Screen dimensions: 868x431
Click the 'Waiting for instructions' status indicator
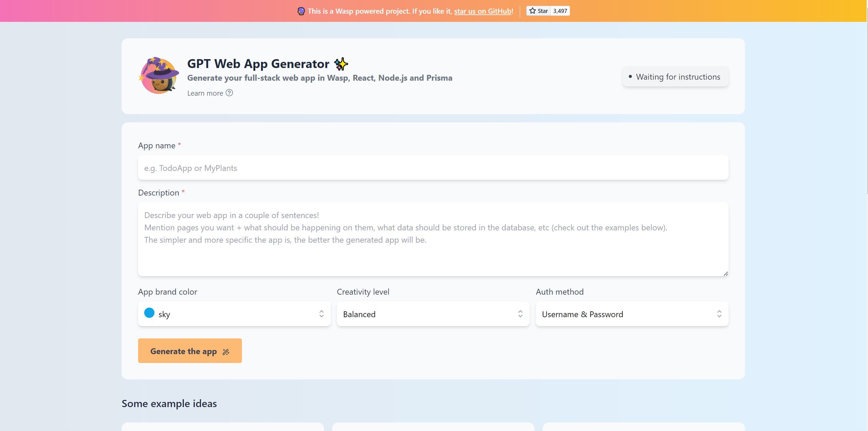675,77
